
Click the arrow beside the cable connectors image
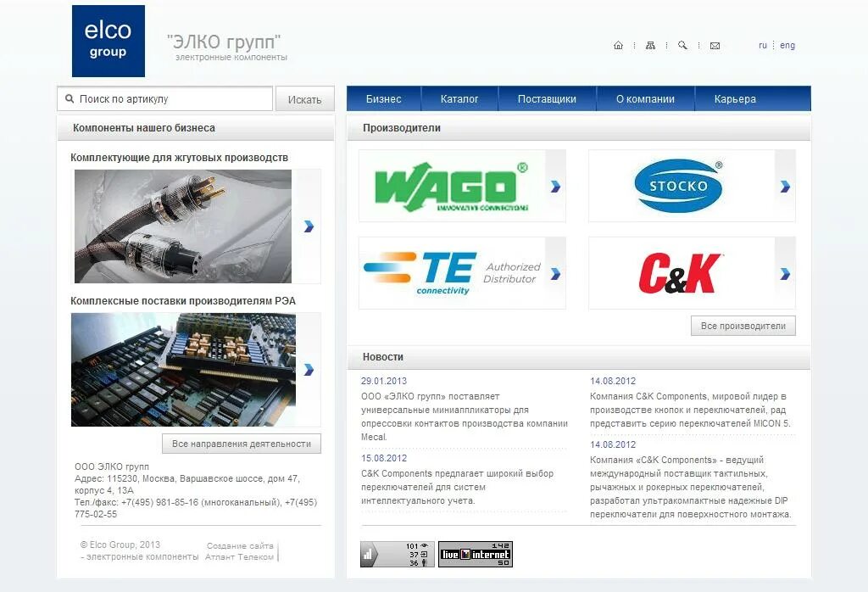[x=309, y=226]
